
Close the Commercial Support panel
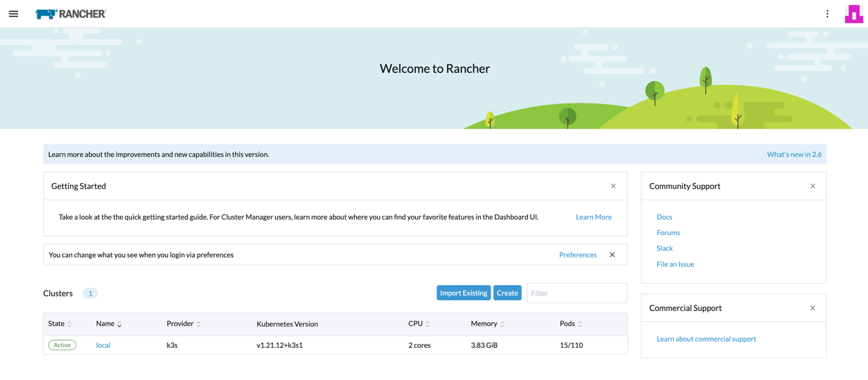pyautogui.click(x=813, y=308)
